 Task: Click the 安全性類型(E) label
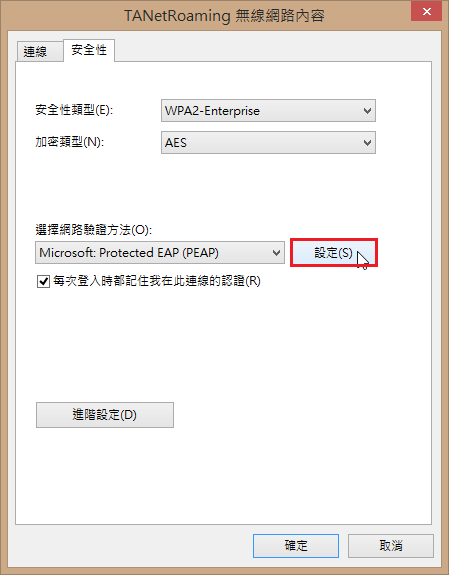[74, 110]
